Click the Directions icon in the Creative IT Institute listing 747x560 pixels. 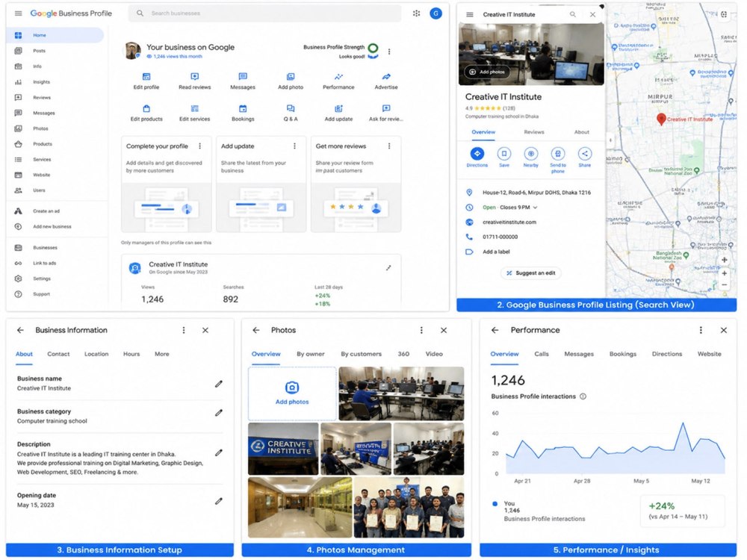(x=477, y=154)
